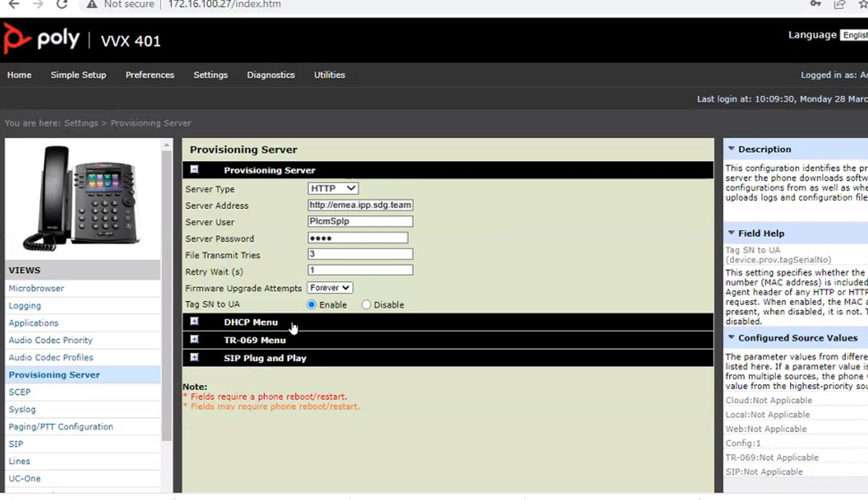Click the Not secure warning icon
This screenshot has width=868, height=500.
[92, 4]
